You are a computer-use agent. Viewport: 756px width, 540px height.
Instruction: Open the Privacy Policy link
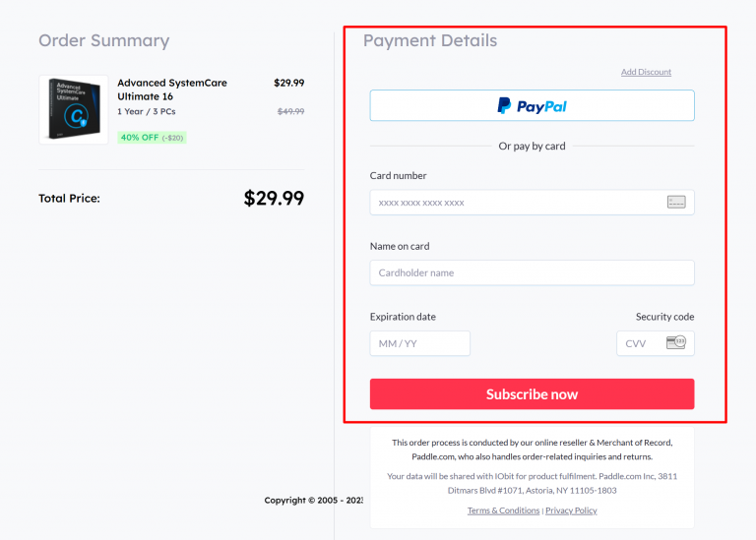point(571,510)
